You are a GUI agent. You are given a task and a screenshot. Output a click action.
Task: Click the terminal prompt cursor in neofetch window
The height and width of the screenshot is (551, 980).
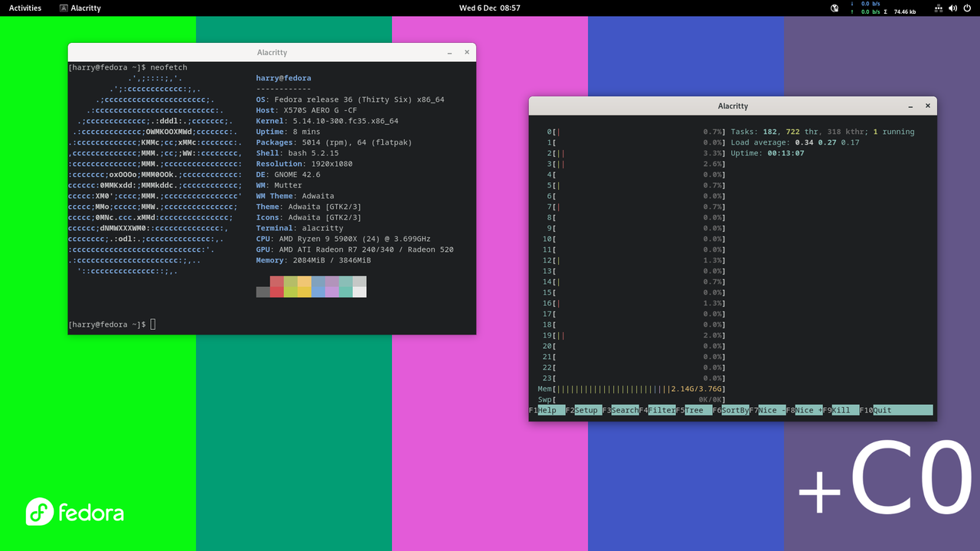pyautogui.click(x=153, y=324)
